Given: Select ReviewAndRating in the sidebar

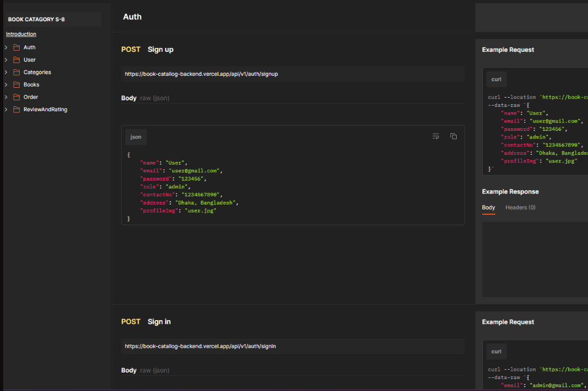Looking at the screenshot, I should tap(45, 109).
